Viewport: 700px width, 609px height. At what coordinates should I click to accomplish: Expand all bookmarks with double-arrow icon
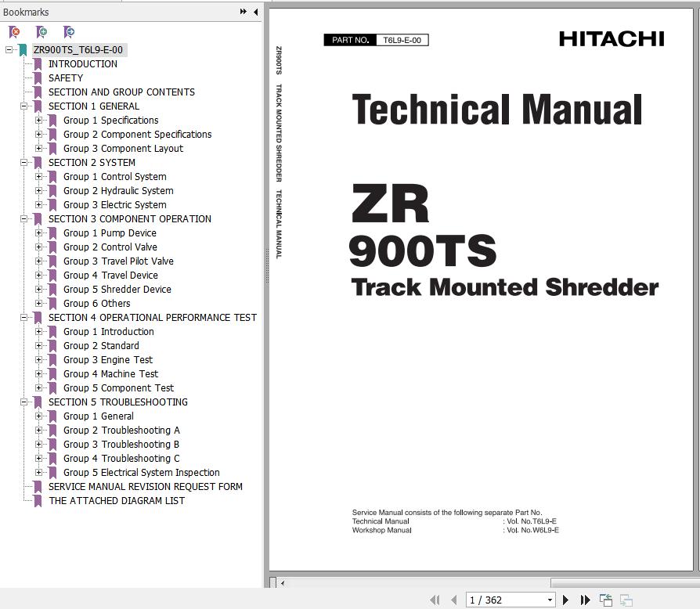[244, 12]
